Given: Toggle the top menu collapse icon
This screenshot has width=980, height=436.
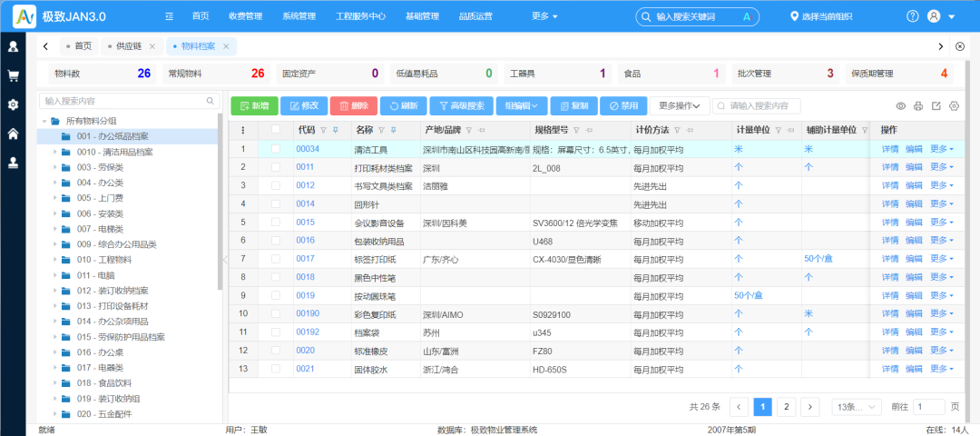Looking at the screenshot, I should coord(169,17).
